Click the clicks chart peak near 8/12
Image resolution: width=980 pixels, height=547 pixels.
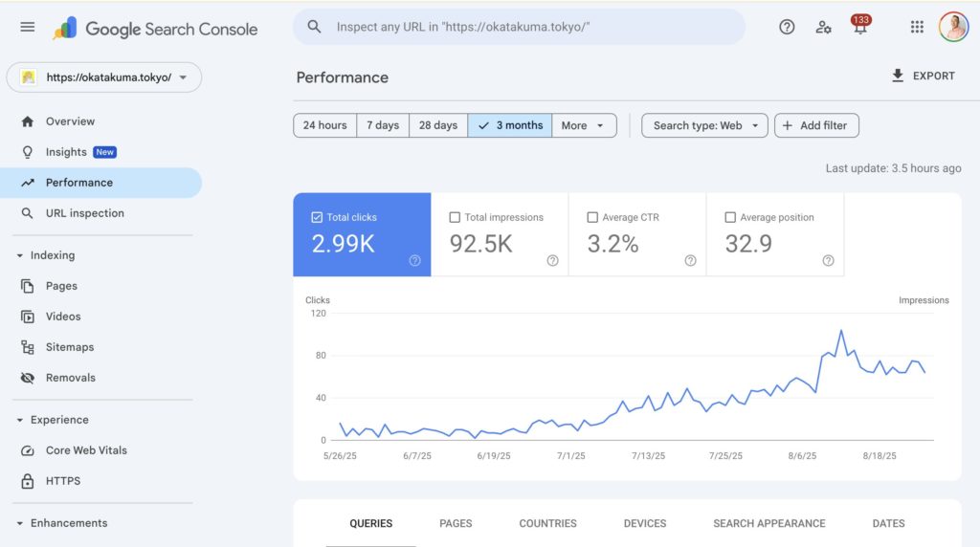[840, 330]
